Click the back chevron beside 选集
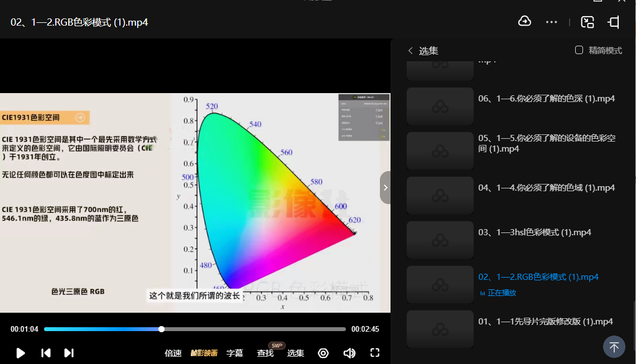This screenshot has width=636, height=364. click(x=411, y=51)
